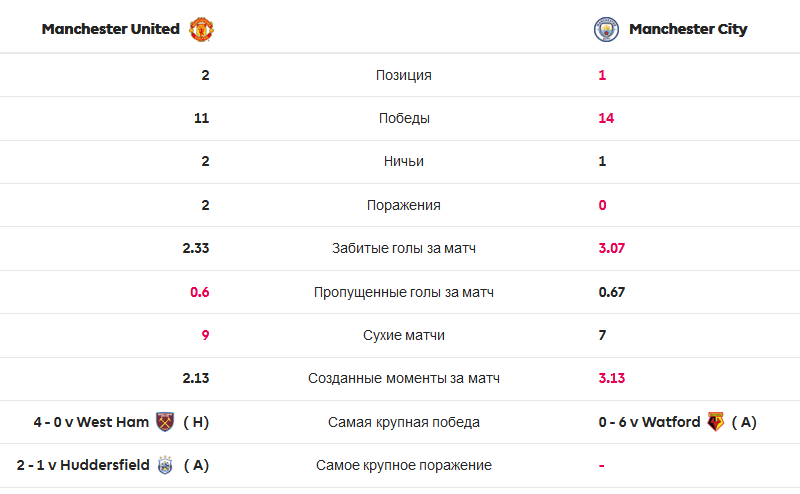Click the Сухие матчи row label
This screenshot has height=494, width=800.
[x=404, y=335]
